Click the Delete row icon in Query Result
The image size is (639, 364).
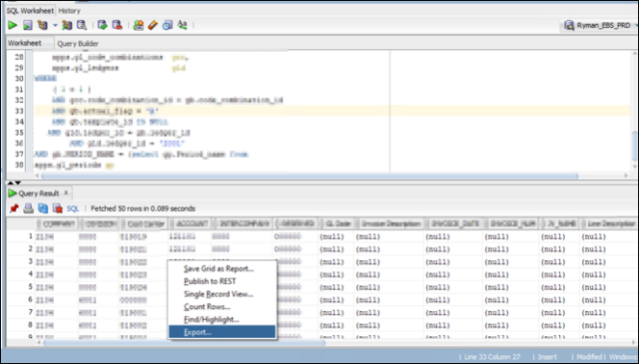(58, 208)
